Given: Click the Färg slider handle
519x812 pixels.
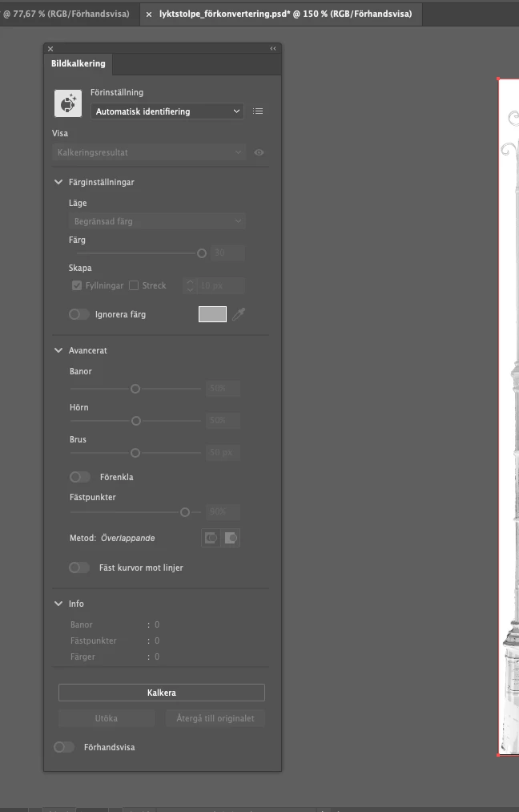Looking at the screenshot, I should (x=202, y=253).
